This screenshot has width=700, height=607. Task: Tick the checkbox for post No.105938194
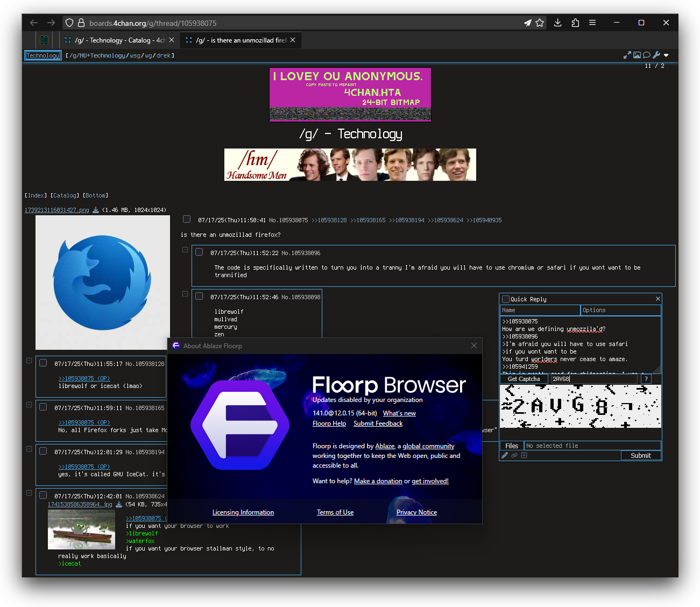[x=43, y=451]
